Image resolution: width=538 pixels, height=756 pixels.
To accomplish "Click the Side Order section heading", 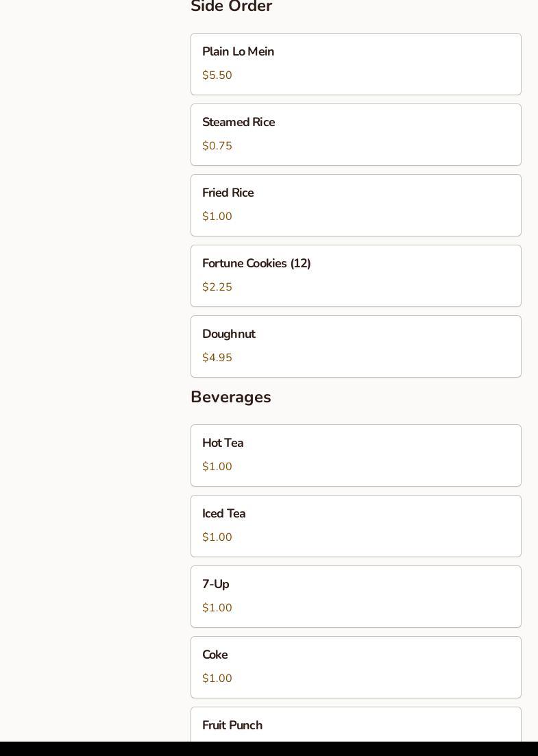I will click(232, 7).
